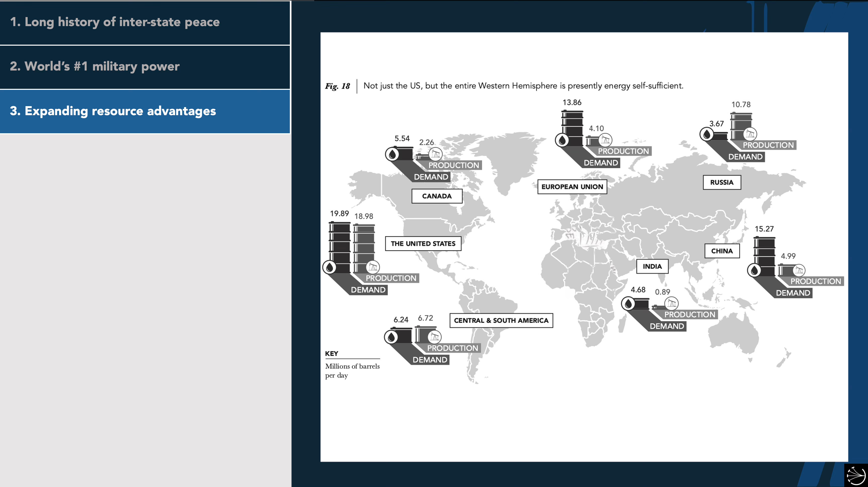Click the 3.67 Russia demand value

[716, 123]
